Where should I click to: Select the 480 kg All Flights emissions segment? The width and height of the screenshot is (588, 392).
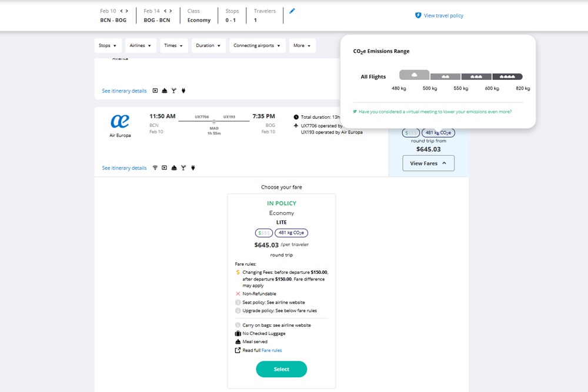[x=413, y=75]
